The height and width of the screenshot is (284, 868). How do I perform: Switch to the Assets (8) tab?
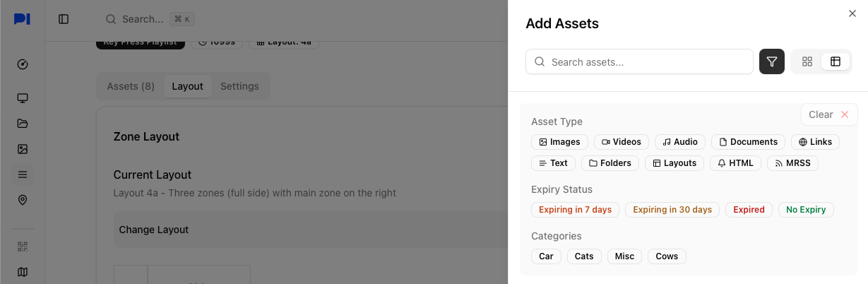click(x=131, y=86)
